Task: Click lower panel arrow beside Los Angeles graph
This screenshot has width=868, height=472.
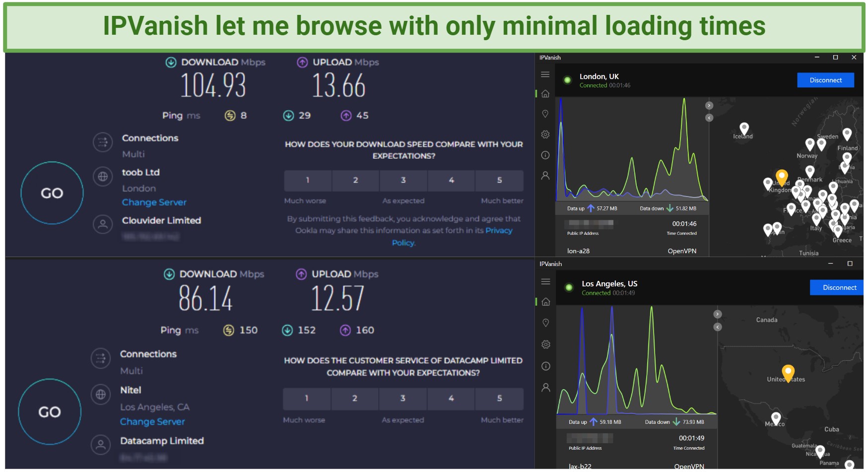Action: point(717,327)
